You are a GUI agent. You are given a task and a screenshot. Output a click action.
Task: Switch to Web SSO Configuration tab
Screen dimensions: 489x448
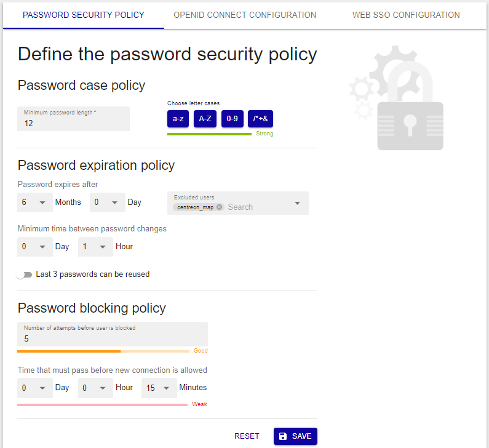click(x=406, y=15)
